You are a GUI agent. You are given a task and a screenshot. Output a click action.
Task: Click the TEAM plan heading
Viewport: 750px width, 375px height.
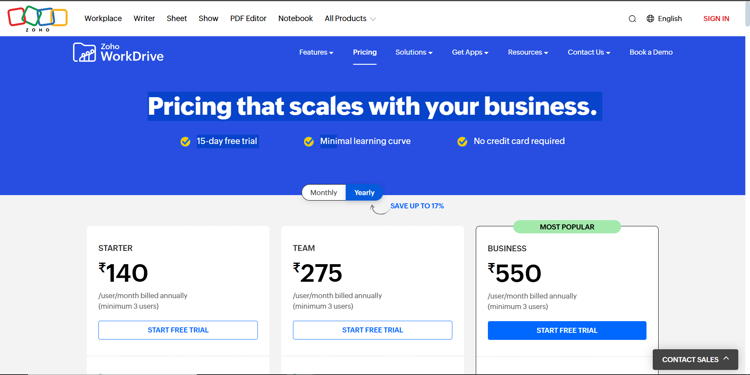tap(304, 248)
